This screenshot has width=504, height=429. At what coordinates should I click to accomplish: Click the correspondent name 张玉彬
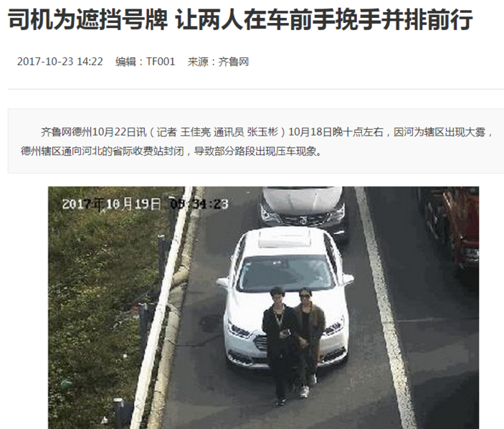click(262, 132)
